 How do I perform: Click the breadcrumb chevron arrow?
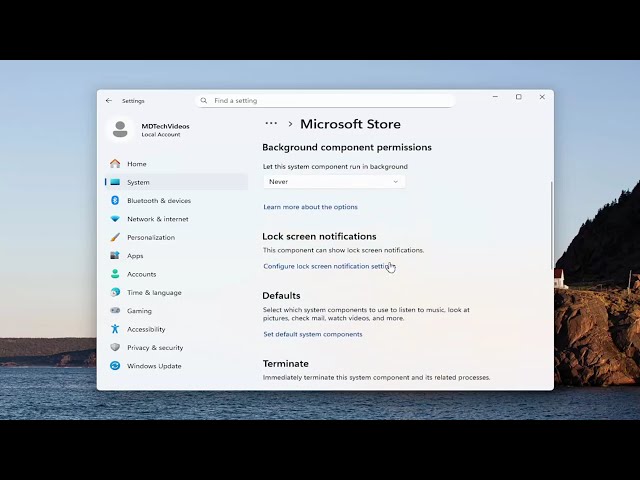(290, 124)
